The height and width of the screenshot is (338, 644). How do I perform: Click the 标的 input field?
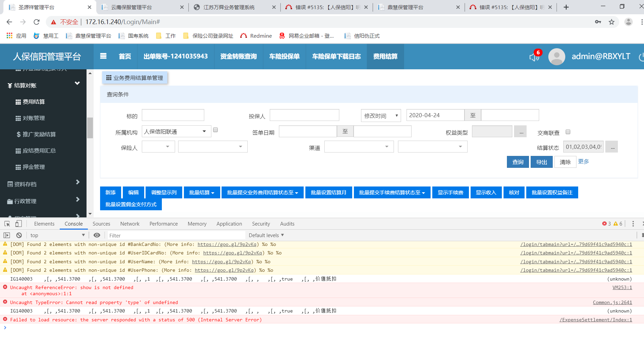pyautogui.click(x=173, y=115)
